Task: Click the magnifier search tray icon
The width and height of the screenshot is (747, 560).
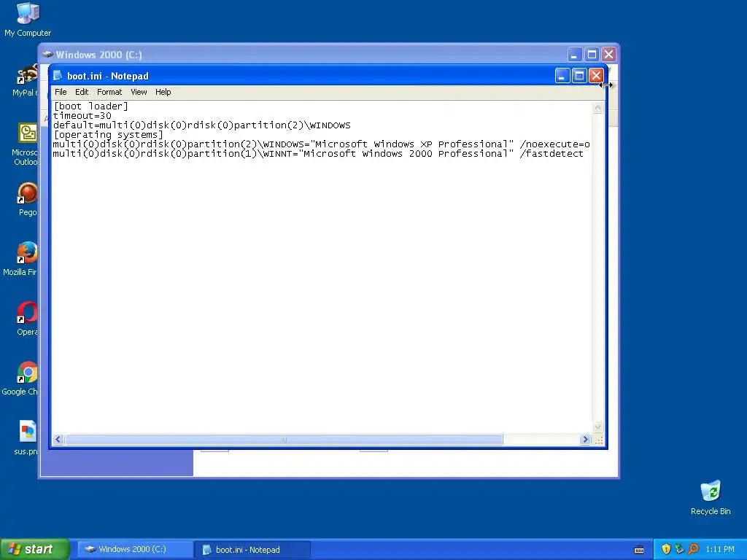Action: tap(693, 549)
